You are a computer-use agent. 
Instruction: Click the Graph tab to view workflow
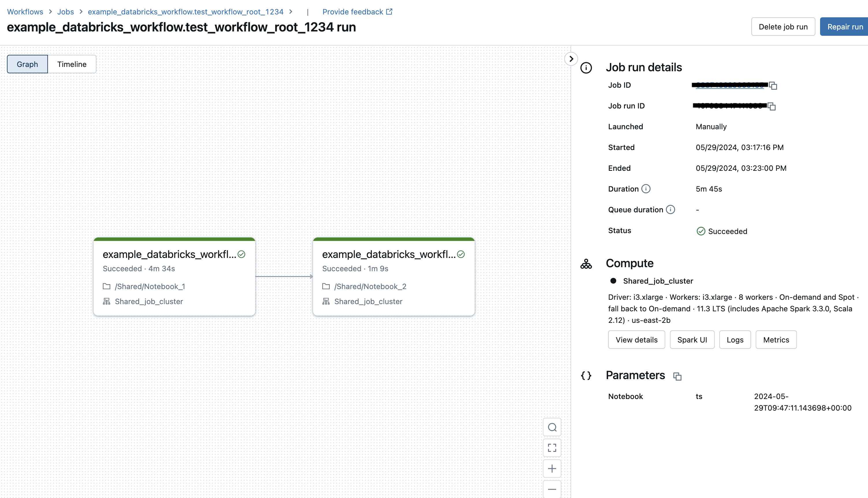[27, 64]
